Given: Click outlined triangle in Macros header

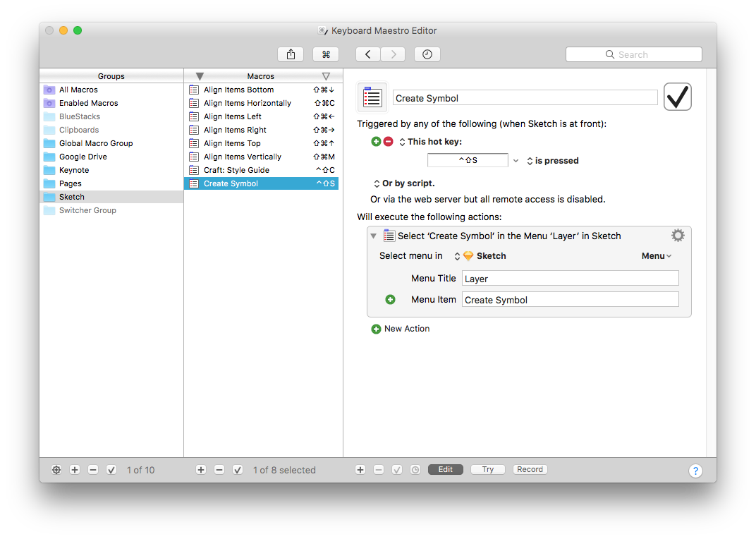Looking at the screenshot, I should click(x=326, y=76).
